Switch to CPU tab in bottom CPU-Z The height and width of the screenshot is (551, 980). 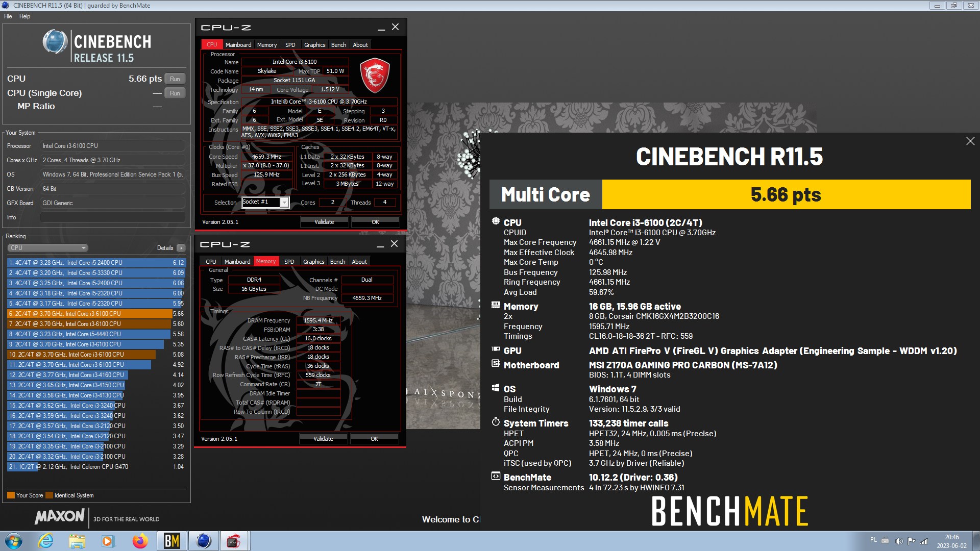coord(211,262)
